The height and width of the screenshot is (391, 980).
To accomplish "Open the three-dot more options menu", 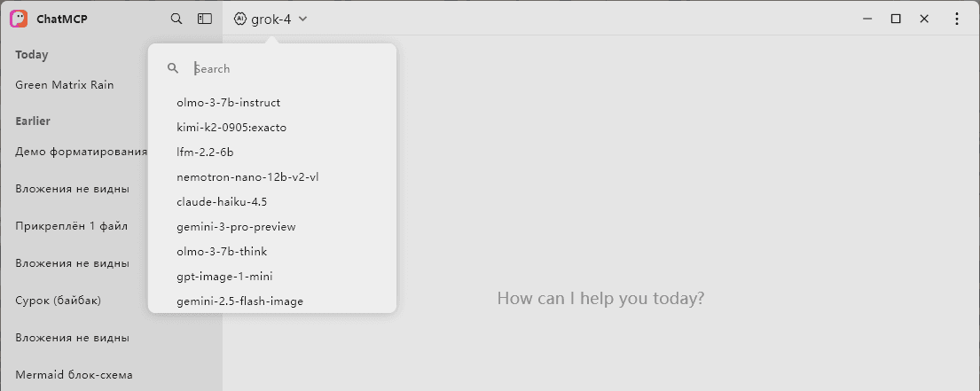I will click(x=957, y=19).
